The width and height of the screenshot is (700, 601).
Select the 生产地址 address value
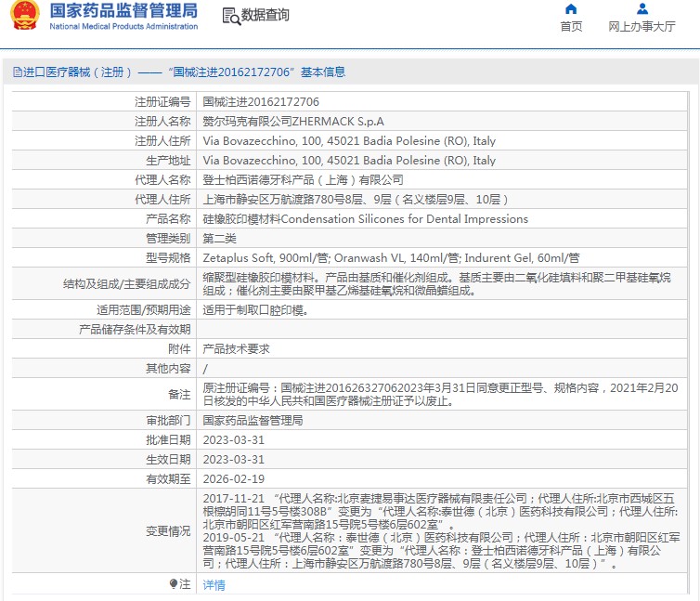[x=349, y=161]
